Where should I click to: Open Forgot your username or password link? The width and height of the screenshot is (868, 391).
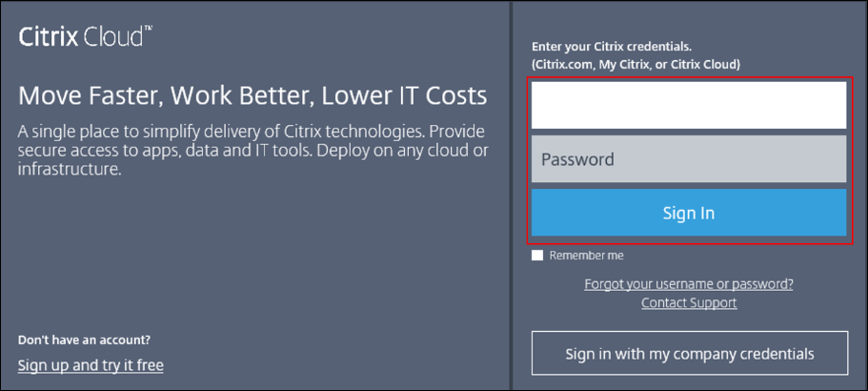pos(688,284)
